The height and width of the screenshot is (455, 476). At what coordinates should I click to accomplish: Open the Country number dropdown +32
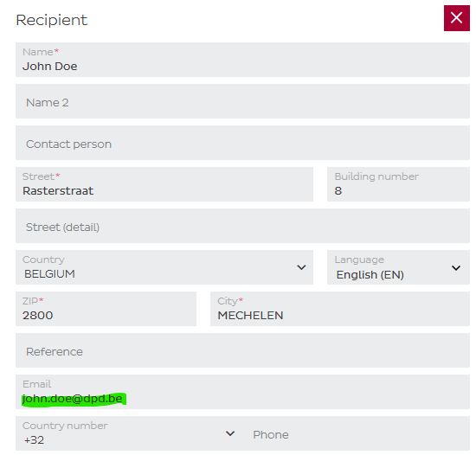click(x=127, y=433)
